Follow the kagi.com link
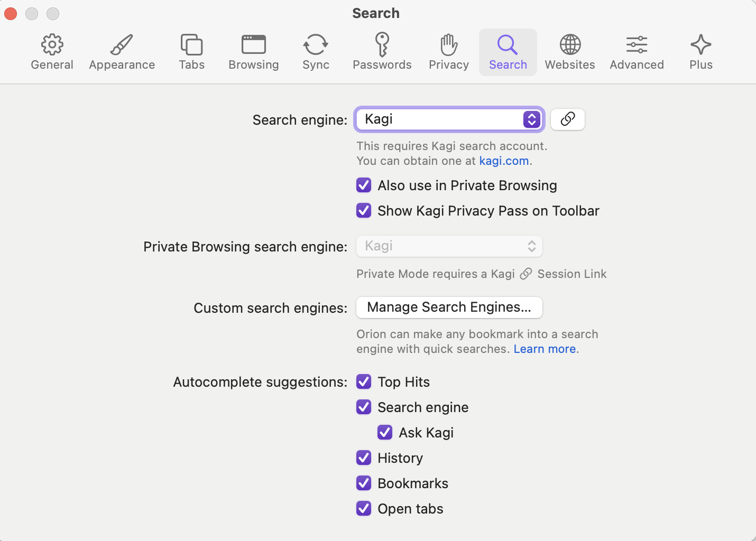756x541 pixels. click(504, 161)
